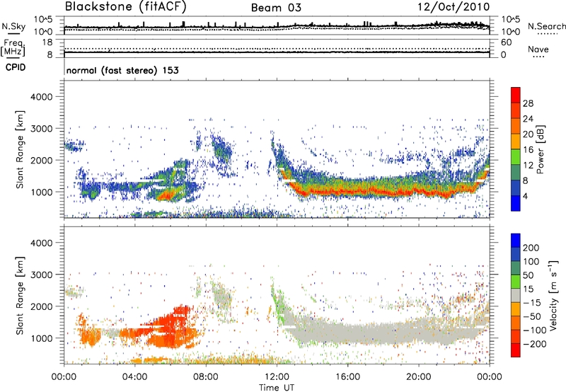Viewport: 566px width, 392px height.
Task: Click the "60" Nave axis value
Action: (506, 42)
